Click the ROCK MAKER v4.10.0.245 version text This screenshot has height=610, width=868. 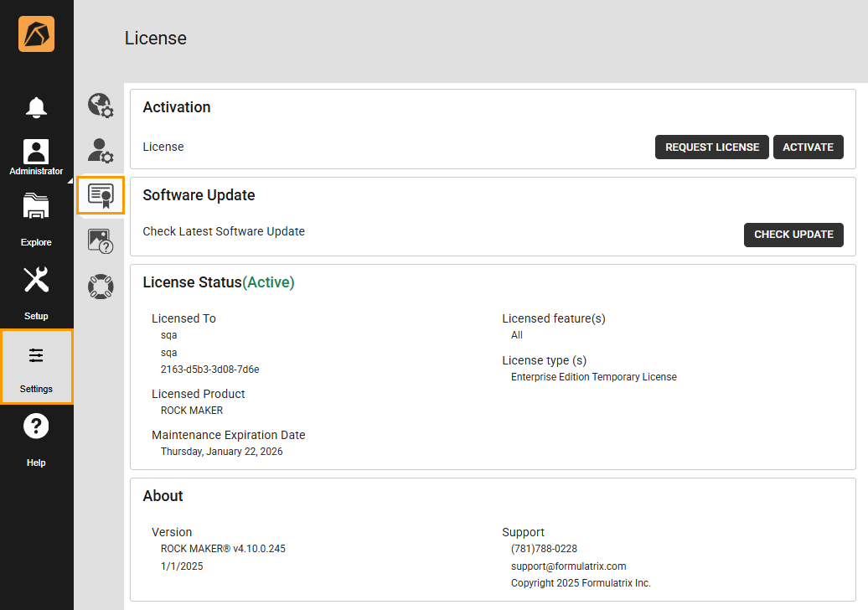[223, 549]
